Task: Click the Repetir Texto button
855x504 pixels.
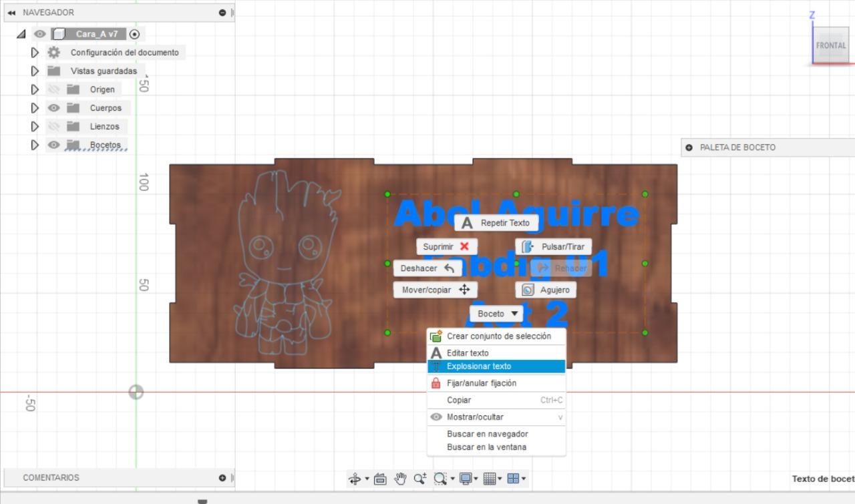Action: coord(496,223)
